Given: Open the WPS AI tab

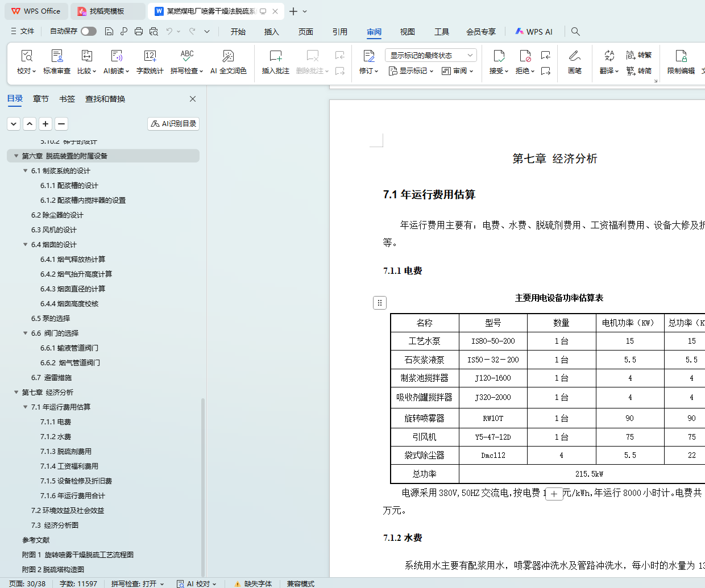Looking at the screenshot, I should 534,32.
